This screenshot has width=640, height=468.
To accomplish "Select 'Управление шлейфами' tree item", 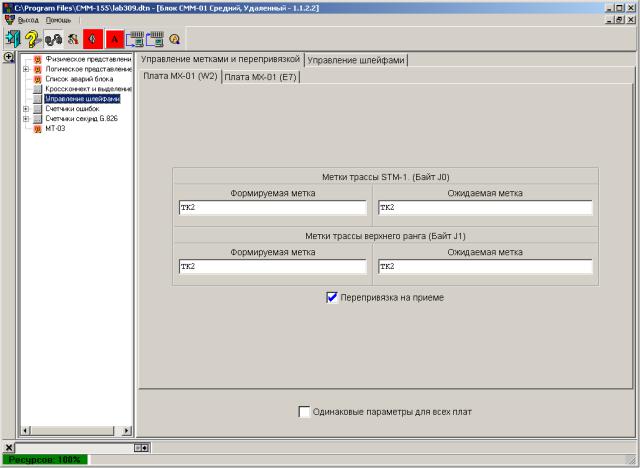I will [82, 99].
